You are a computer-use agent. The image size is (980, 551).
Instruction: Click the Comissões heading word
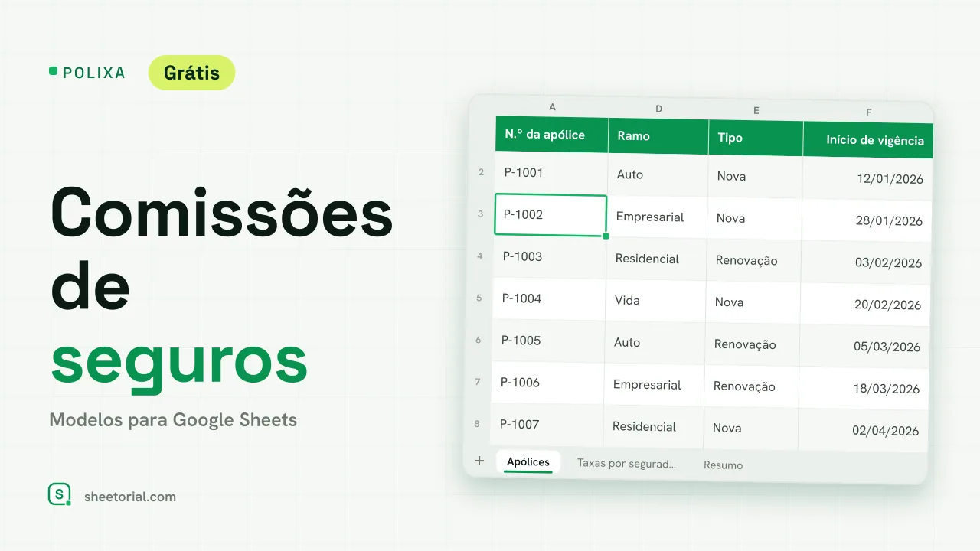(x=222, y=213)
